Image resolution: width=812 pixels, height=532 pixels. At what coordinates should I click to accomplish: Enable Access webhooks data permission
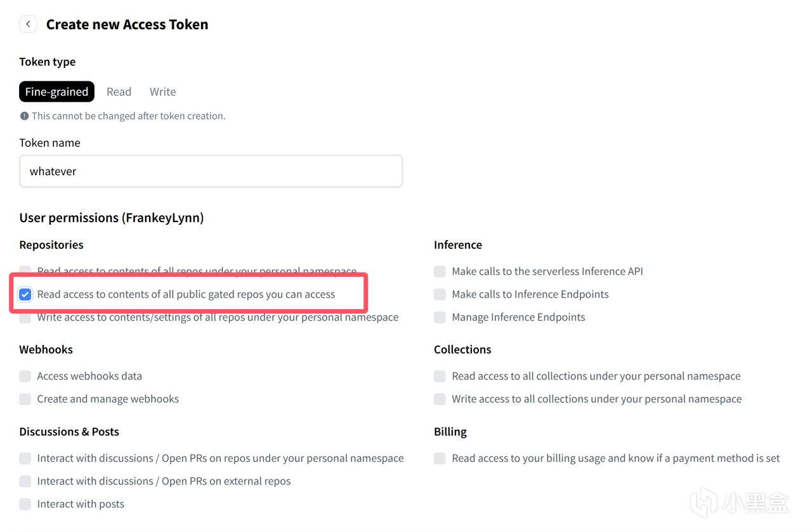tap(25, 376)
